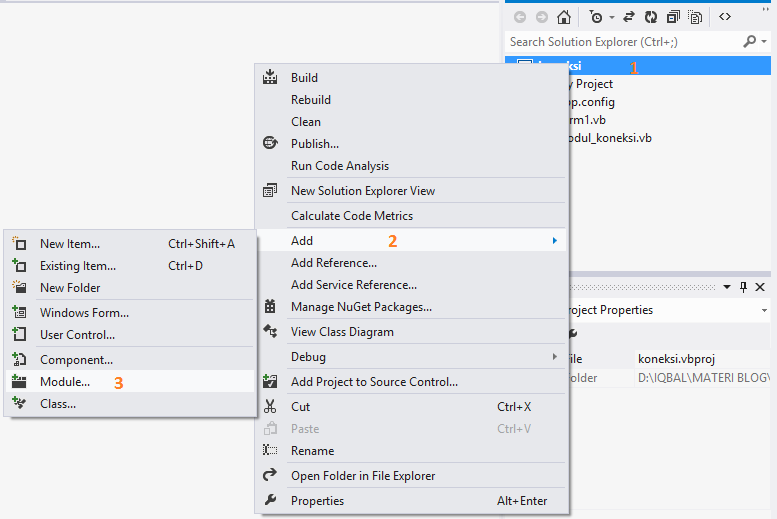Click Sync with Active Document icon

tap(629, 17)
